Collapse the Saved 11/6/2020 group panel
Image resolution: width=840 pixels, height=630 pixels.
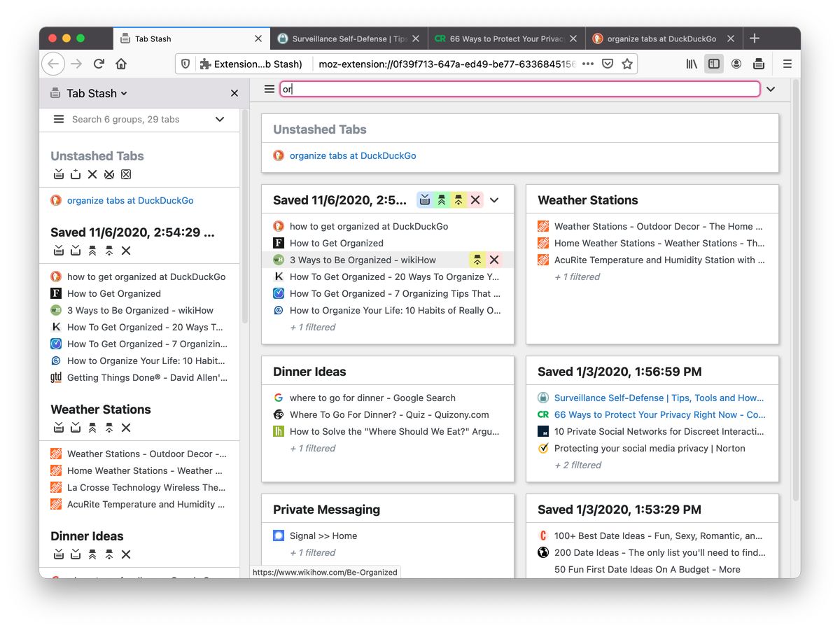494,199
